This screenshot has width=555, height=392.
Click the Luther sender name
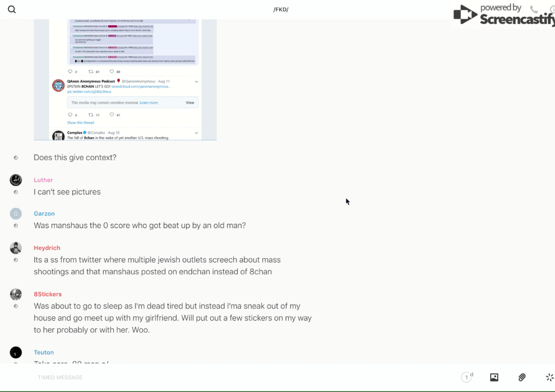43,180
